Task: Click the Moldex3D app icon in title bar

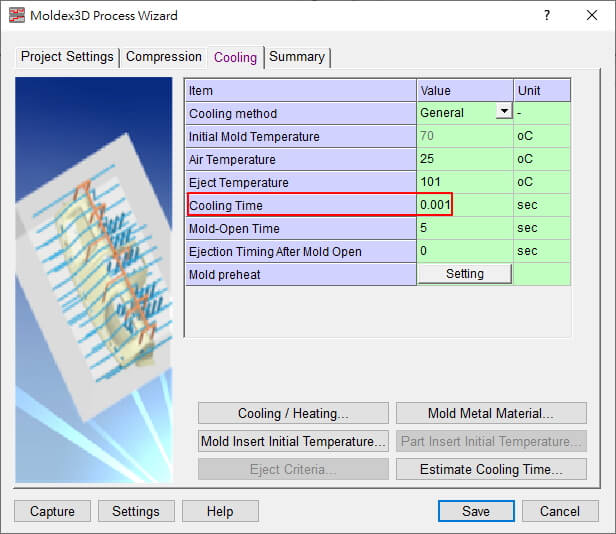Action: click(16, 15)
